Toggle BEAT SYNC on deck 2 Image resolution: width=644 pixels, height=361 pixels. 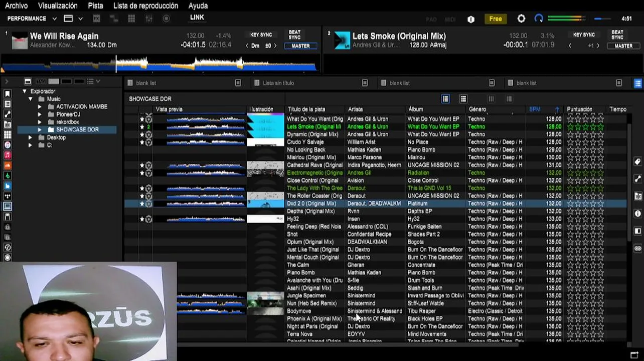point(617,35)
